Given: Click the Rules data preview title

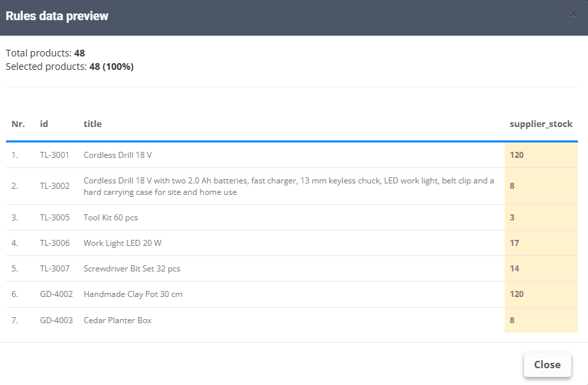Looking at the screenshot, I should (x=57, y=16).
